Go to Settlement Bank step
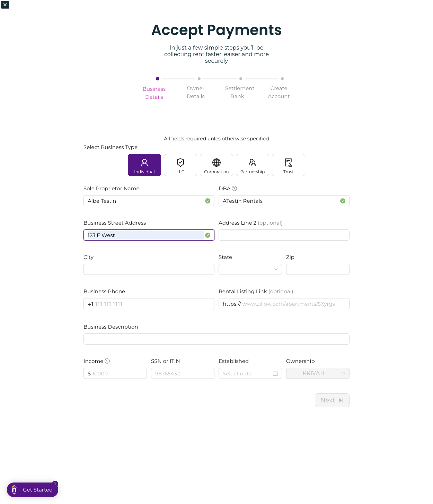433x504 pixels. 240,92
